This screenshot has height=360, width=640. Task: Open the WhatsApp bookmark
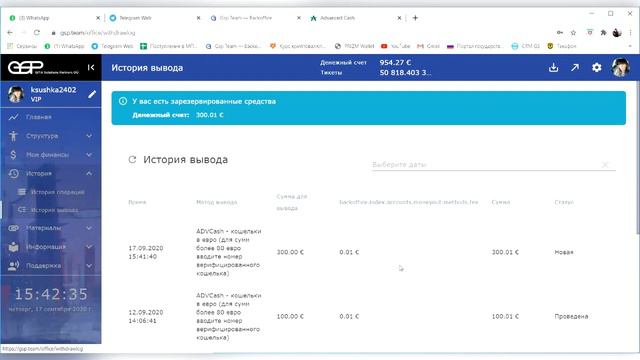[x=64, y=46]
